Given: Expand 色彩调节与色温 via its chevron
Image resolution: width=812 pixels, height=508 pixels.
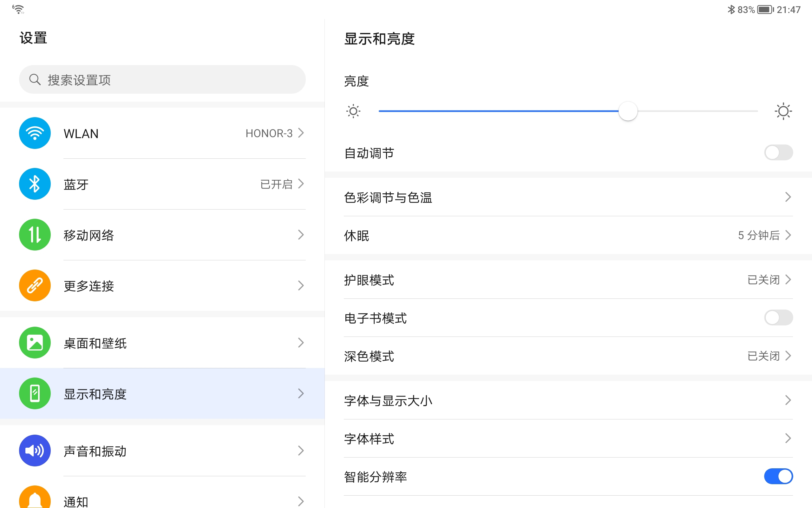Looking at the screenshot, I should point(788,197).
